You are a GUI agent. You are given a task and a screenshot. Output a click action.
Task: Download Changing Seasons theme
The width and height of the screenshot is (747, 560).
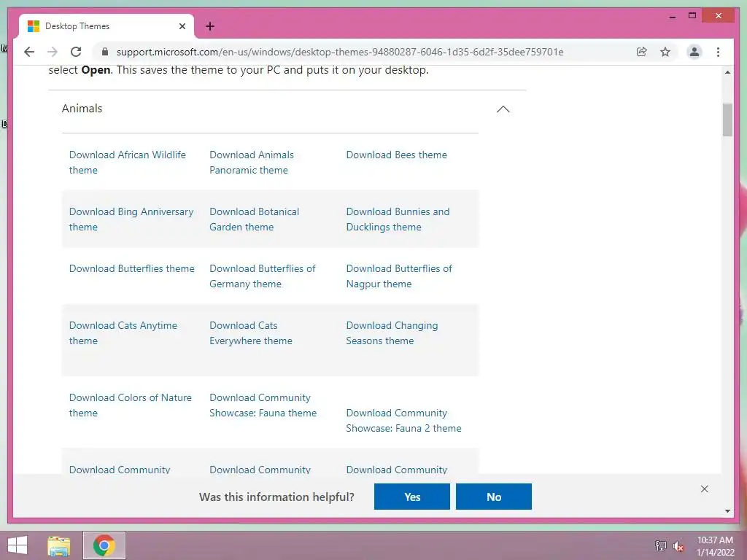point(392,332)
